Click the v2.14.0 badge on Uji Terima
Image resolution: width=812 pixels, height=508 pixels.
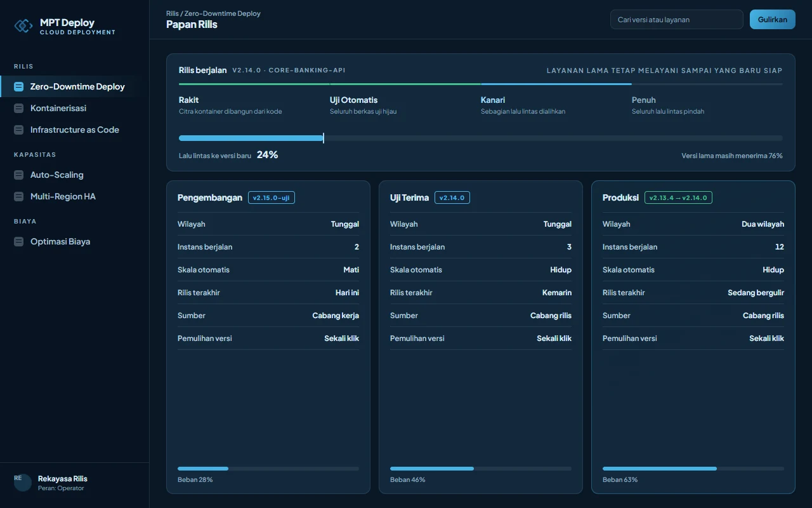tap(452, 198)
